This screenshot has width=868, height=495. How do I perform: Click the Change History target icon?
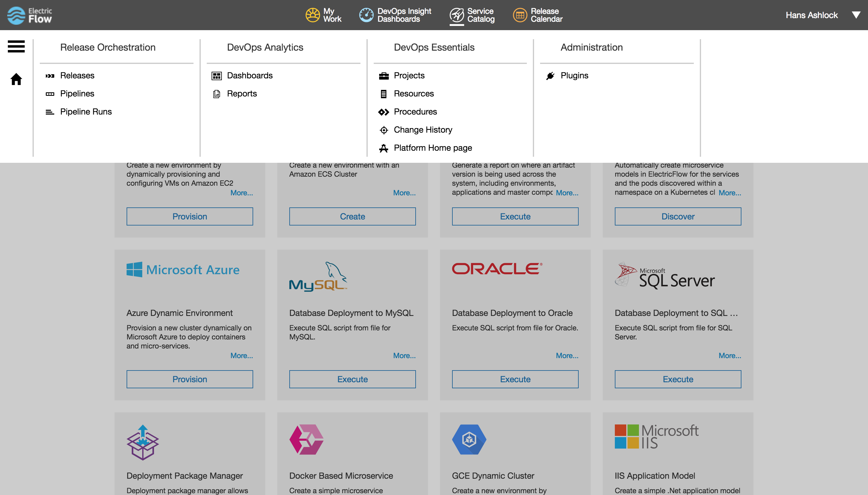(384, 130)
